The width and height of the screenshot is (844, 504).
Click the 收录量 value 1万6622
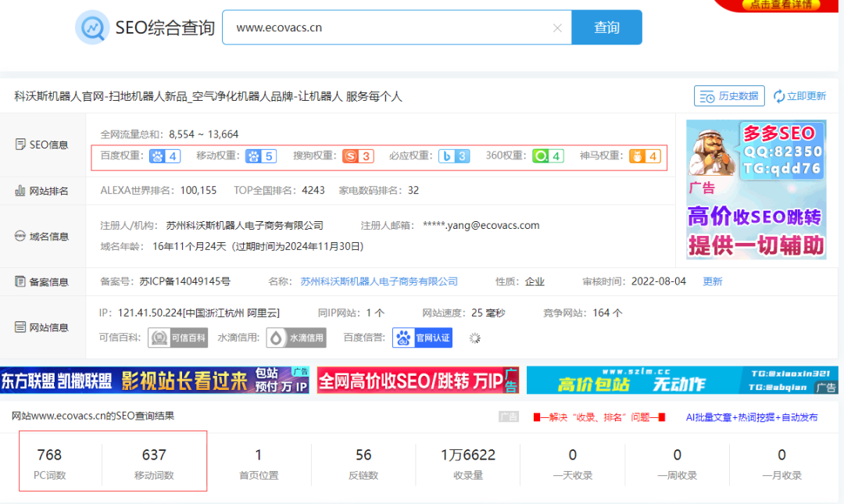(468, 455)
